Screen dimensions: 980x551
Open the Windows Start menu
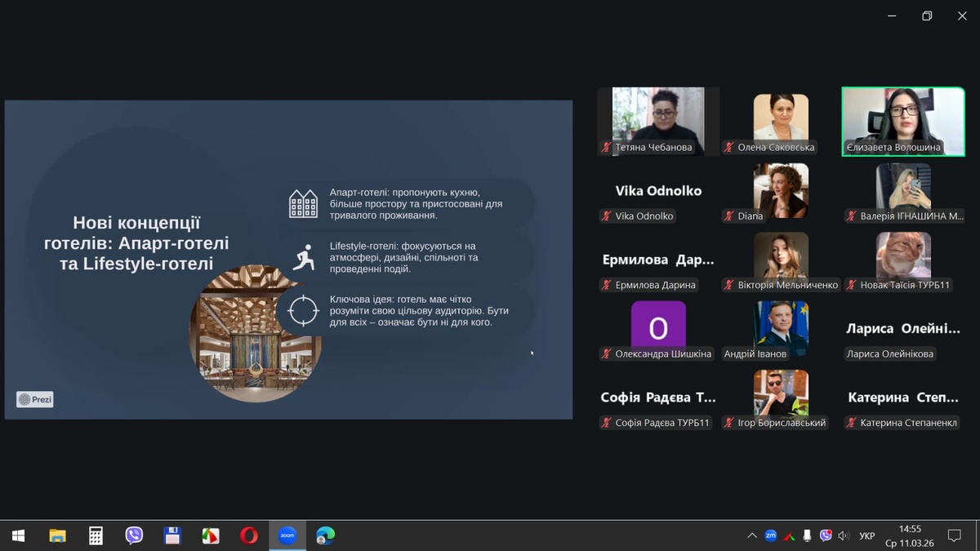(x=18, y=535)
